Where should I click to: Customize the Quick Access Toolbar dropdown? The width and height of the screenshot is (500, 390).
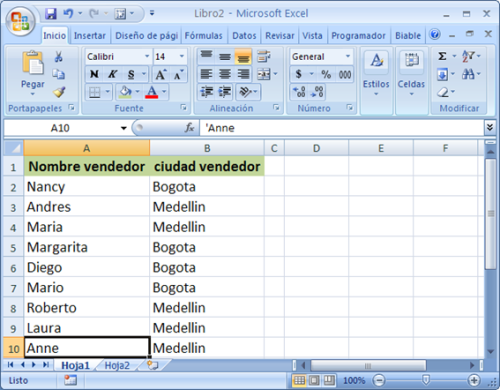coord(152,13)
